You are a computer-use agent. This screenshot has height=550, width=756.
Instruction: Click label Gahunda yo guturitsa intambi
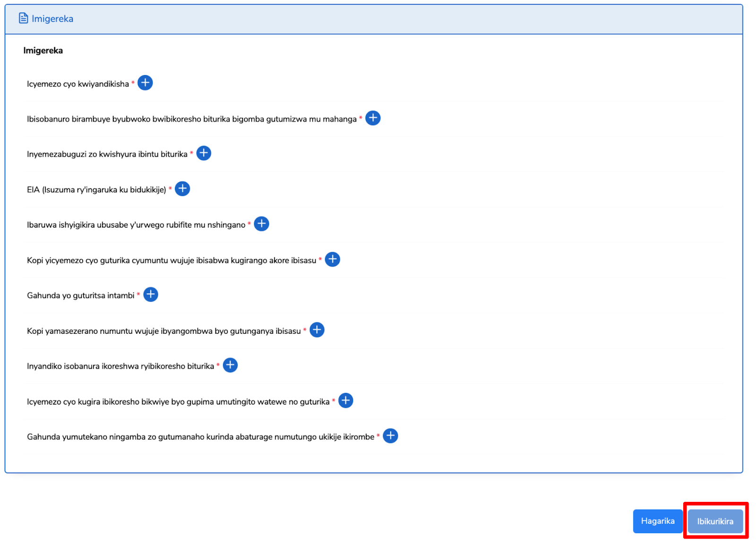point(81,296)
